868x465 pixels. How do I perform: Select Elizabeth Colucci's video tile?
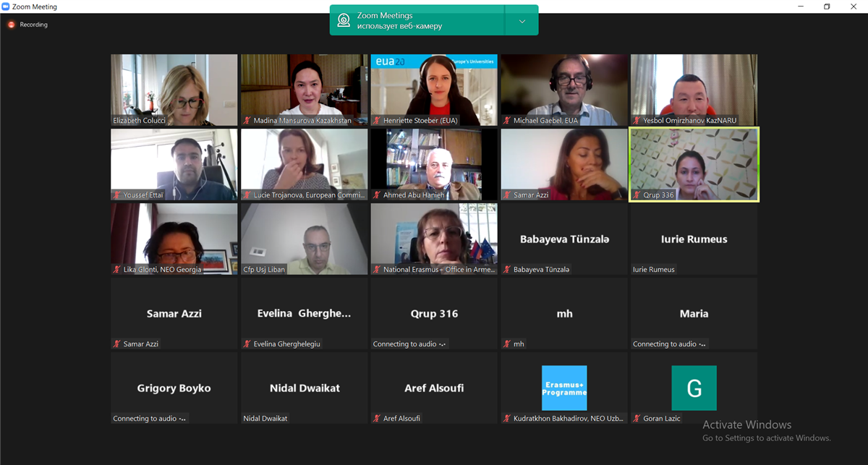(174, 90)
